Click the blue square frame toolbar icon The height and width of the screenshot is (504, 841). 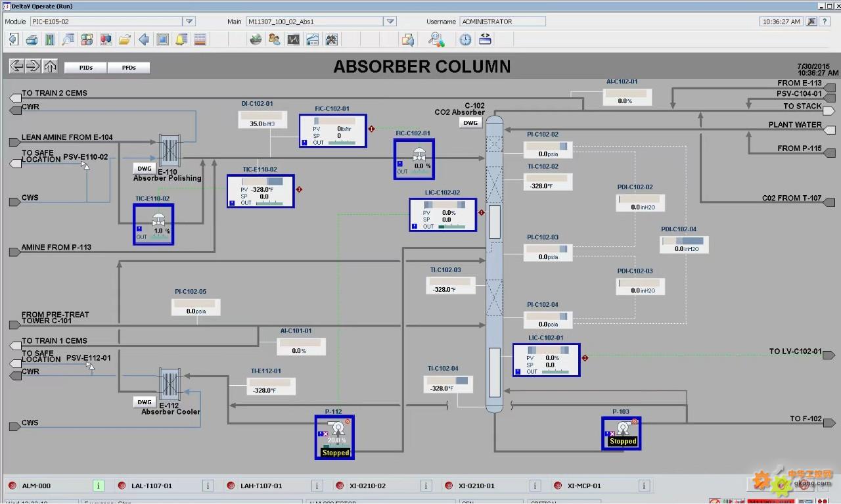tap(162, 39)
